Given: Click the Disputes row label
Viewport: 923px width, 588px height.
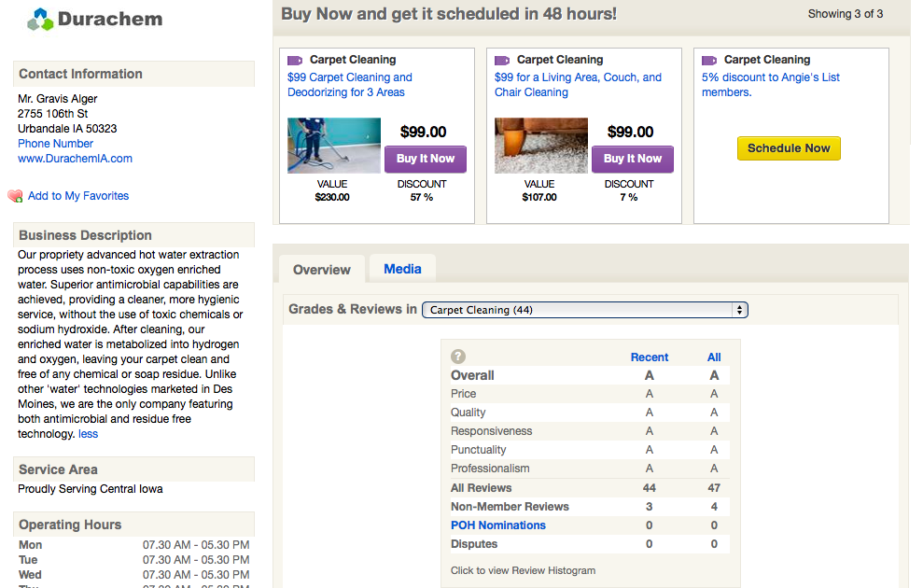Looking at the screenshot, I should coord(474,544).
